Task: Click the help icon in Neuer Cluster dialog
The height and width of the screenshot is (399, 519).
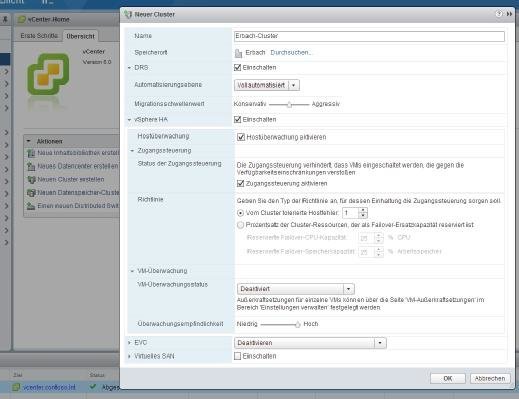Action: pos(499,14)
